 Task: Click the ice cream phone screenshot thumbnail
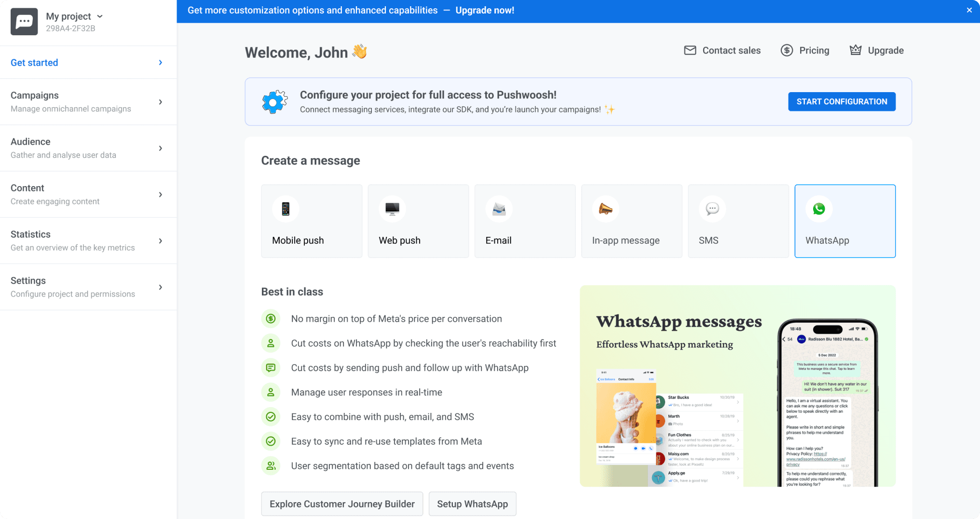626,417
